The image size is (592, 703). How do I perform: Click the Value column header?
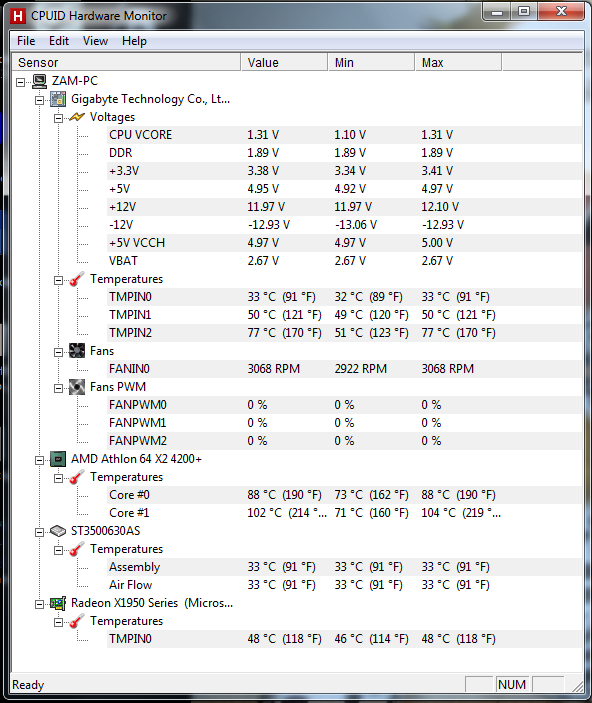(284, 62)
